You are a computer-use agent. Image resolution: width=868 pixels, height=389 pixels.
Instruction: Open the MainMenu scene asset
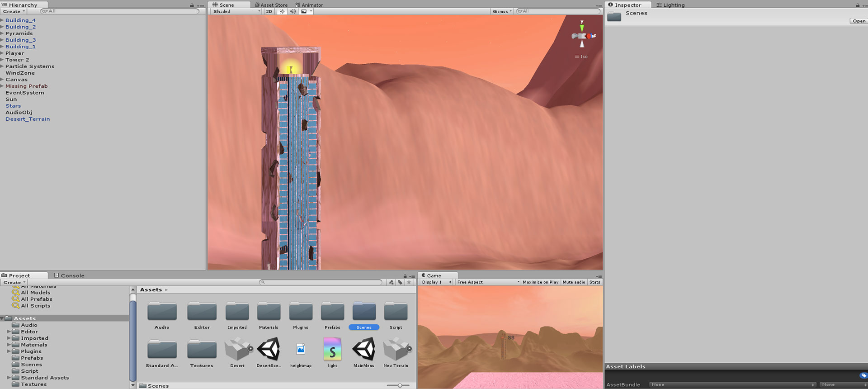[364, 350]
